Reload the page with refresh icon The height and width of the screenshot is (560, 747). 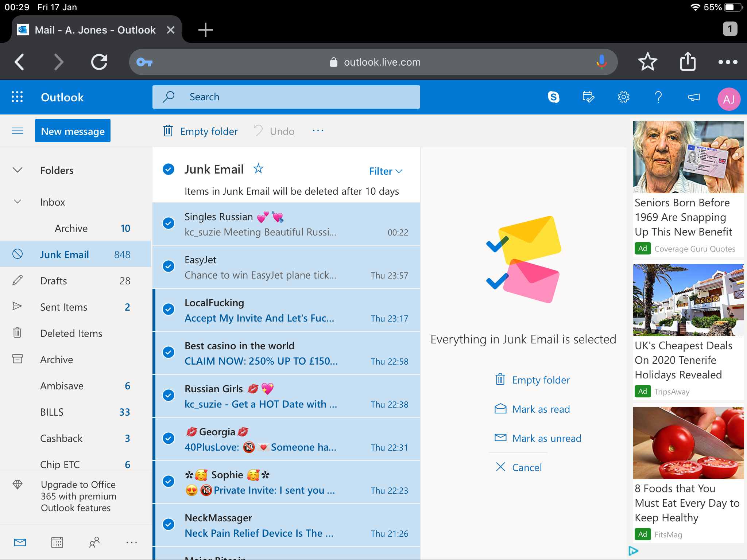[x=99, y=62]
